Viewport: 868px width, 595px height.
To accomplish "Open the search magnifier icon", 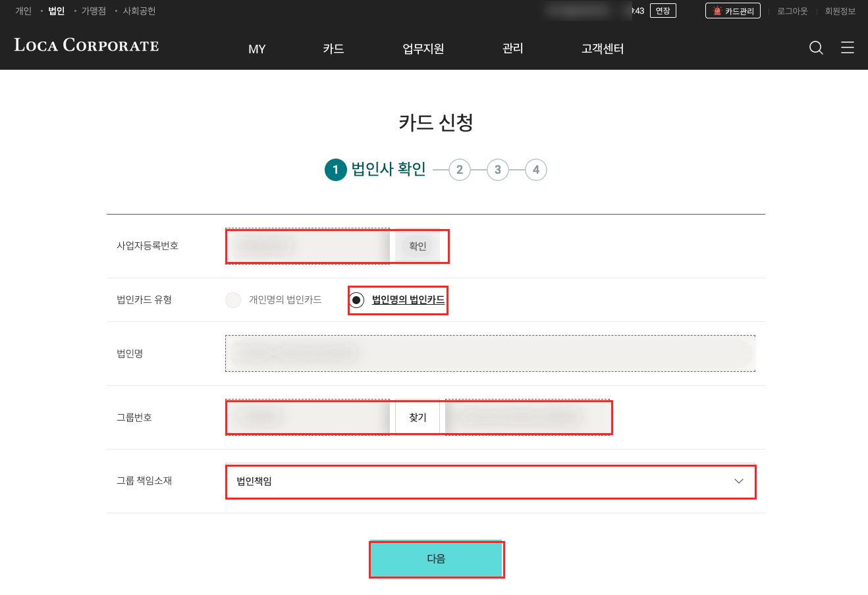I will [x=816, y=48].
